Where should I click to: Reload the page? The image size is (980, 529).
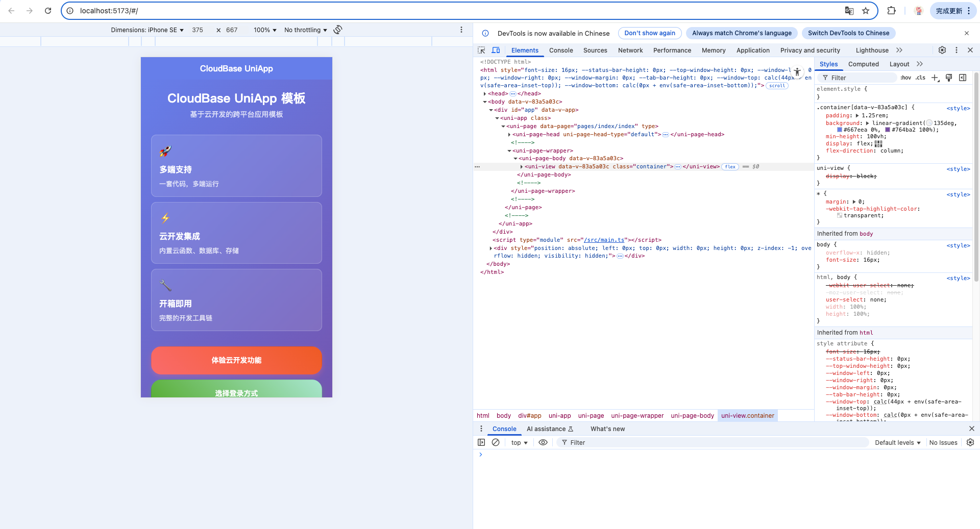(48, 11)
